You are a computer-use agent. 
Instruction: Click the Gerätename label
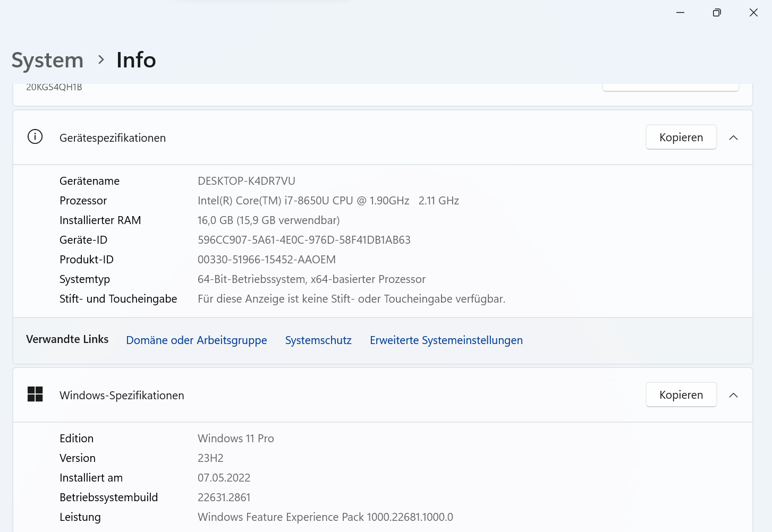point(89,181)
